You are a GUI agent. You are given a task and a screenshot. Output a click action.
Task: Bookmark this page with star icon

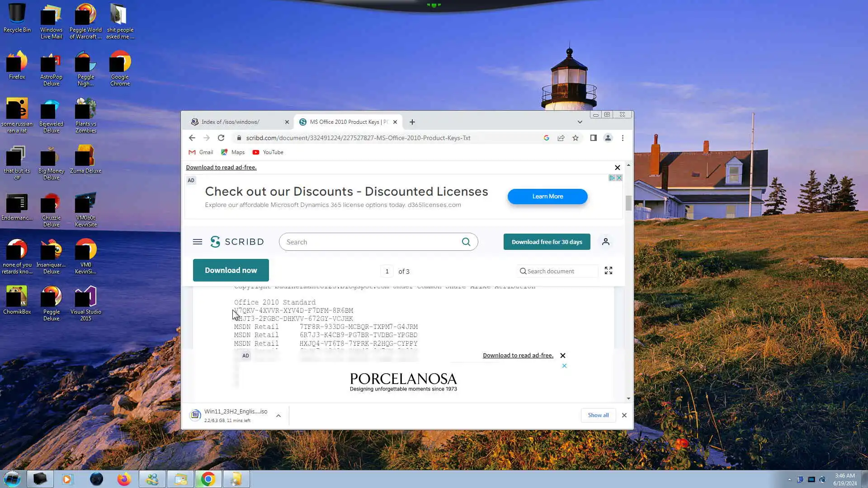coord(575,138)
